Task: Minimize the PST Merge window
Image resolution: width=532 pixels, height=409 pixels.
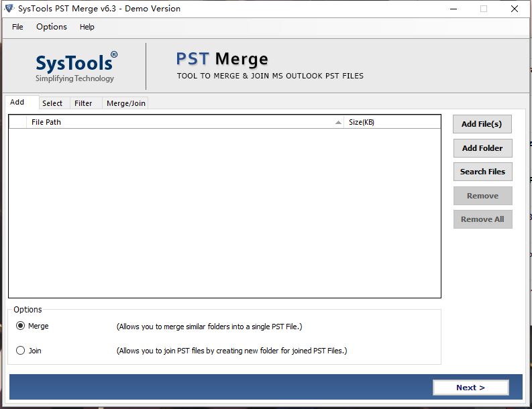Action: 454,9
